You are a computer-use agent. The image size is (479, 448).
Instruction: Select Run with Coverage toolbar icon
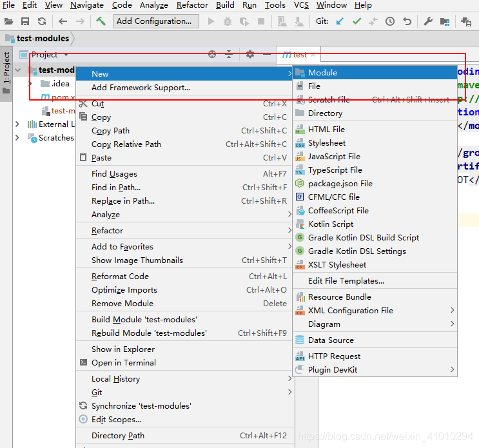(x=244, y=21)
